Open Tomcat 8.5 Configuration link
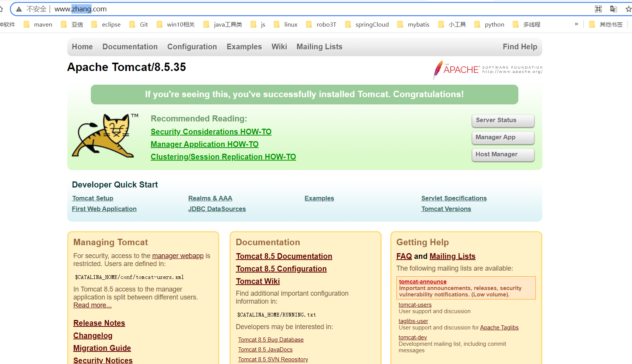The image size is (632, 364). [281, 269]
